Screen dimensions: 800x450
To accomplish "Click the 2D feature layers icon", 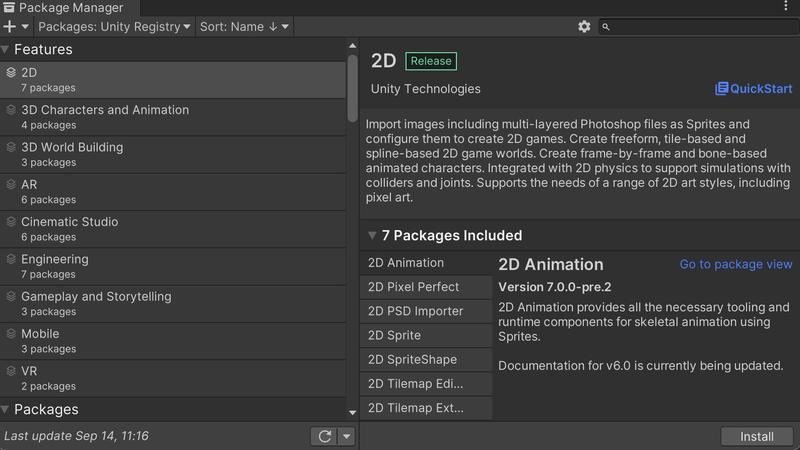I will click(x=10, y=73).
